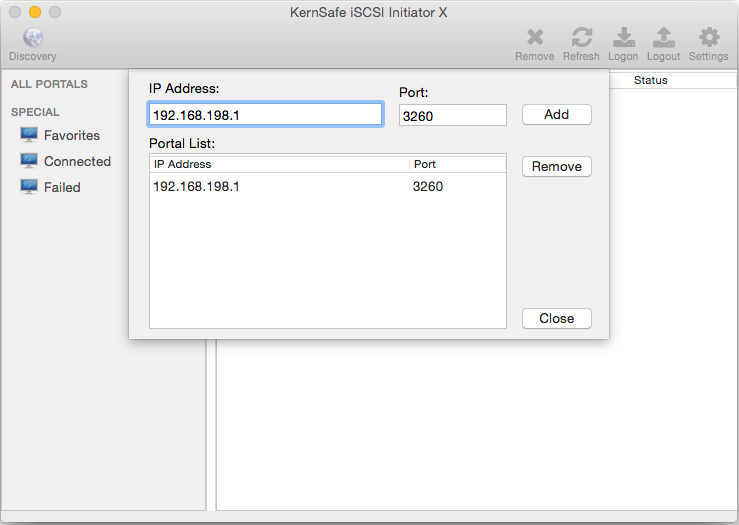Open Settings gear icon in toolbar
The width and height of the screenshot is (739, 525).
tap(709, 37)
